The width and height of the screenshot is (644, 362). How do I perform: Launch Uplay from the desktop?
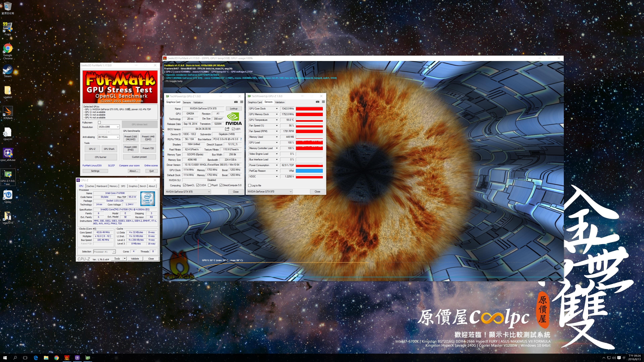(x=8, y=197)
